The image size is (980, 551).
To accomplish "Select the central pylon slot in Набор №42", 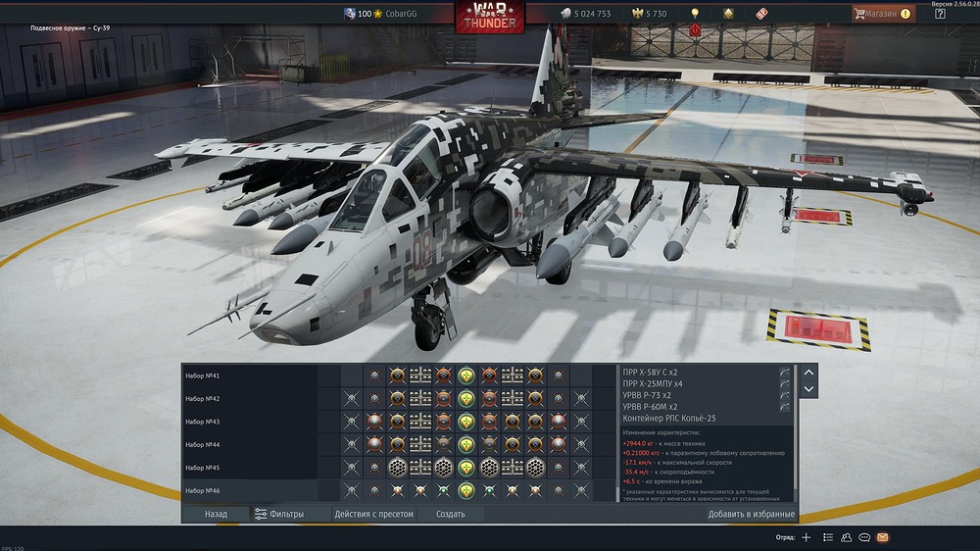I will click(465, 399).
